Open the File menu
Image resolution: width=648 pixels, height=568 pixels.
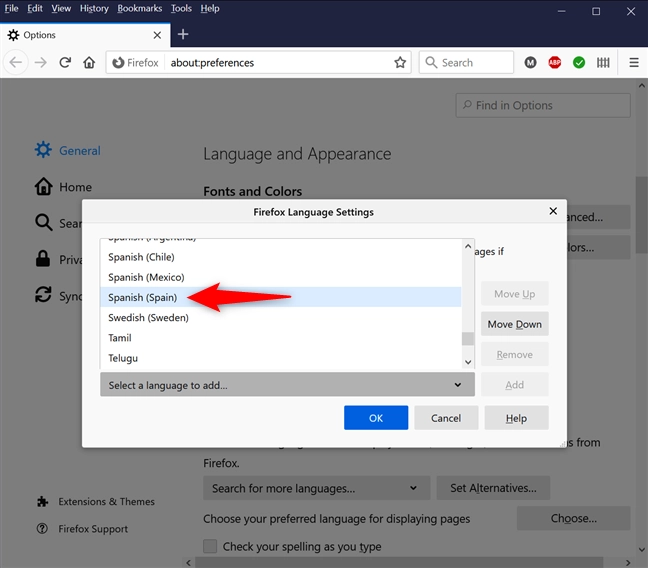(11, 8)
